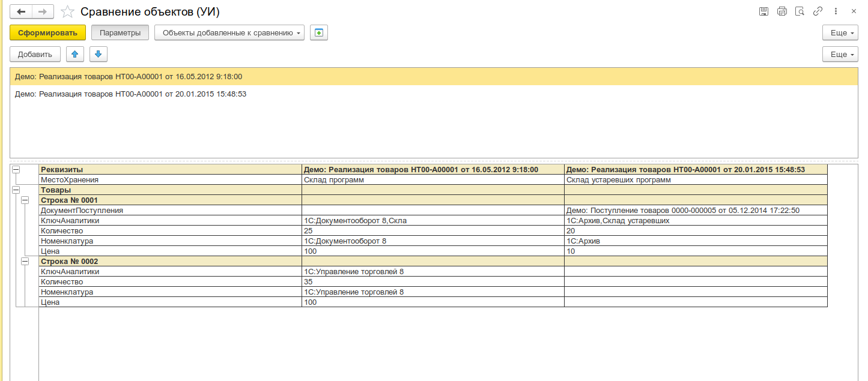Toggle the Параметры button
The image size is (868, 381).
(120, 32)
